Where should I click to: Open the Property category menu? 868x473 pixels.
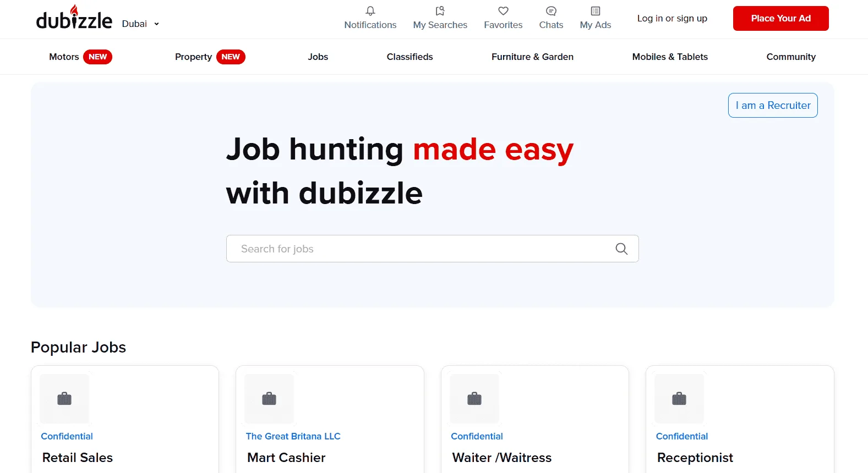coord(193,57)
